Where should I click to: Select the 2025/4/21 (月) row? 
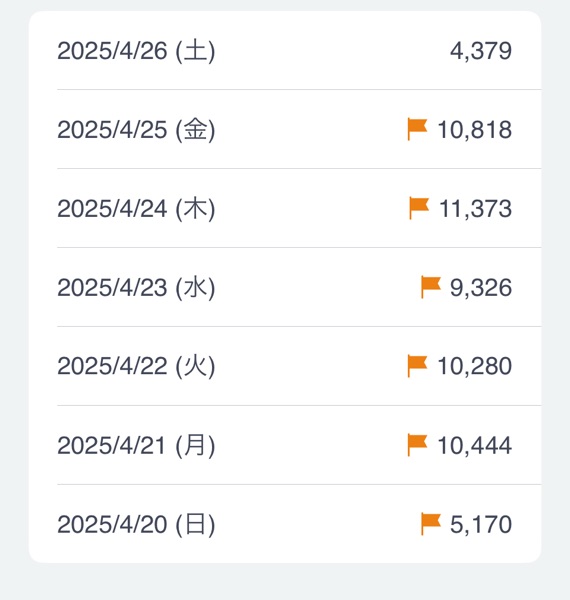(x=285, y=445)
